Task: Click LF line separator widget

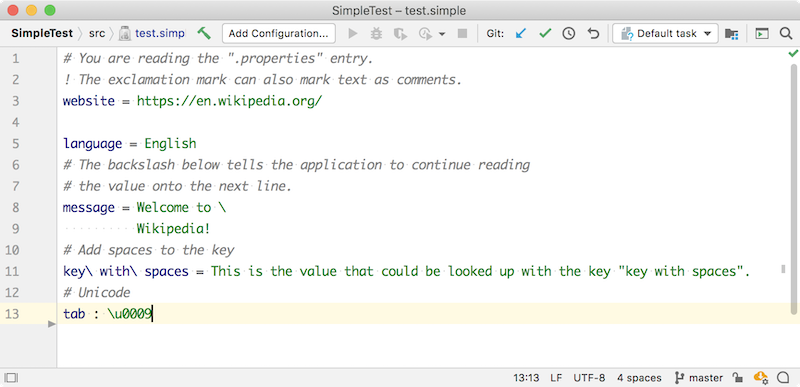Action: tap(556, 378)
